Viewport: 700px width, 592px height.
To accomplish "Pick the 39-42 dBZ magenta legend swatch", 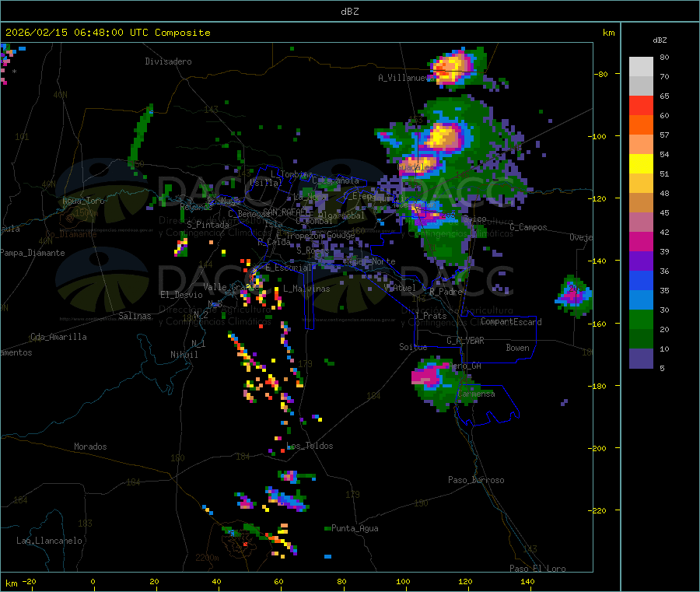I will tap(641, 241).
